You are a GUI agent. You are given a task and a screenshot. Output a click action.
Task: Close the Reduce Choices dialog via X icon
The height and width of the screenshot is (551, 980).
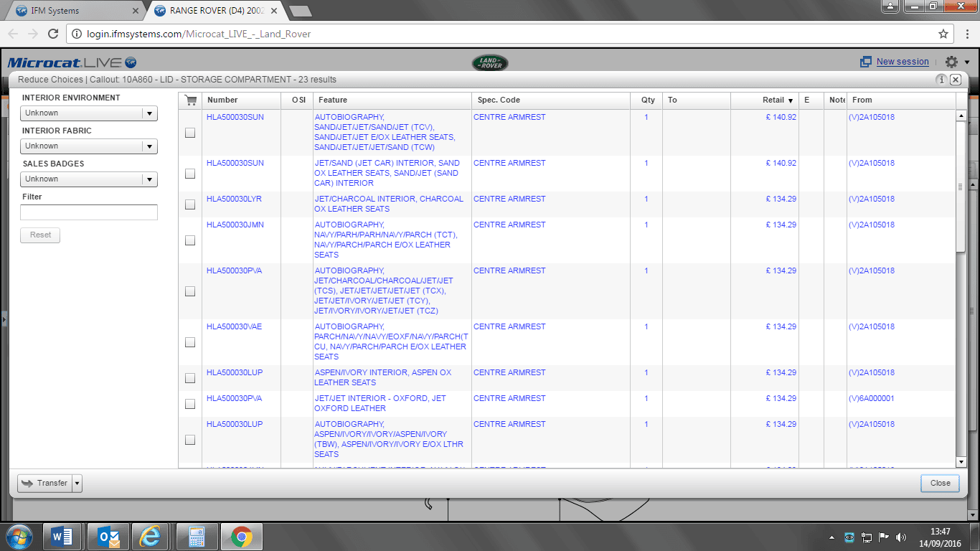pos(956,80)
